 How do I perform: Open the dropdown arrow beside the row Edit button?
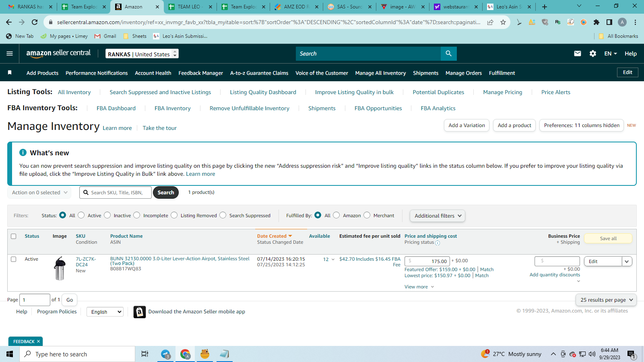(627, 261)
